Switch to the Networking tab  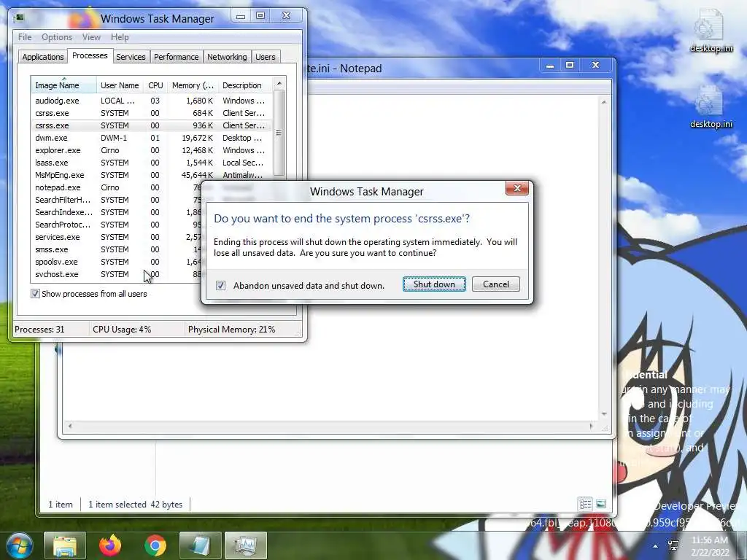[227, 57]
